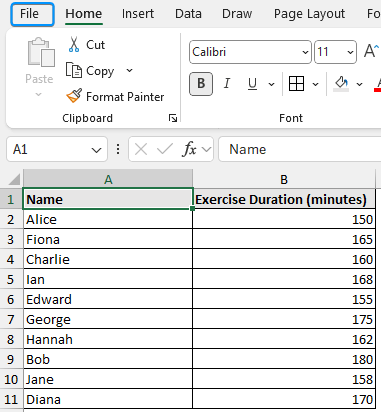
Task: Select the cell containing Ian
Action: pos(108,279)
